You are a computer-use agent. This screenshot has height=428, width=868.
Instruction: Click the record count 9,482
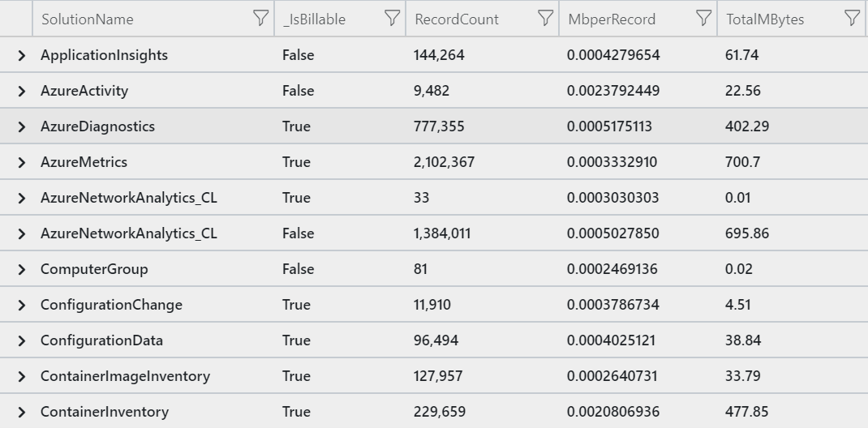[x=432, y=91]
